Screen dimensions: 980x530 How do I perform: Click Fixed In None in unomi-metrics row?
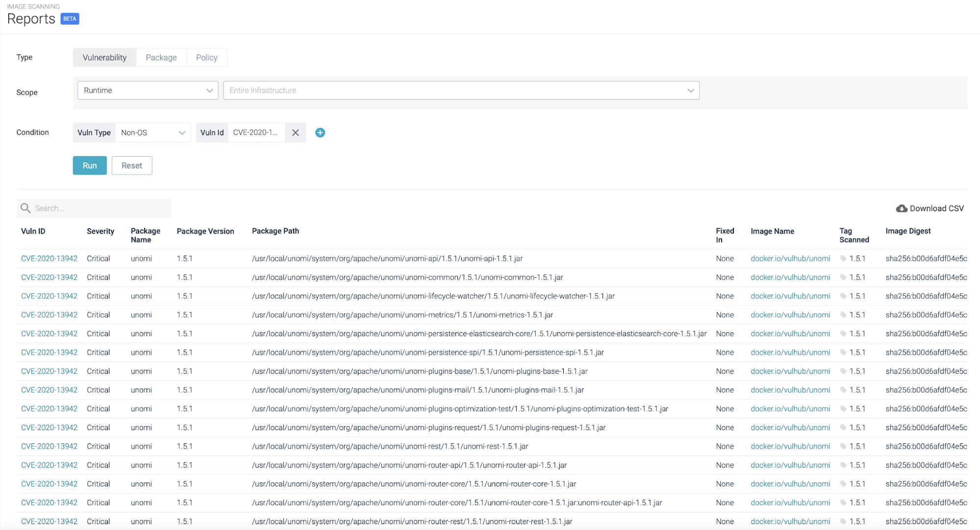tap(725, 315)
